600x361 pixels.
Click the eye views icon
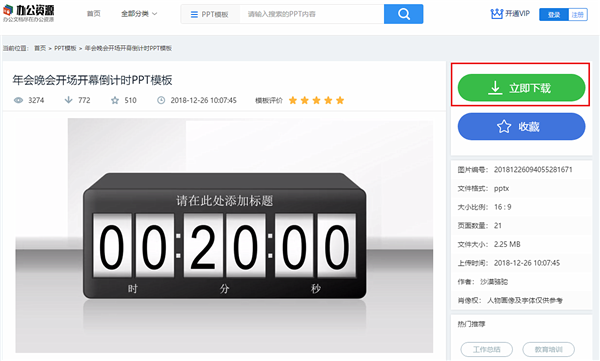click(x=18, y=100)
